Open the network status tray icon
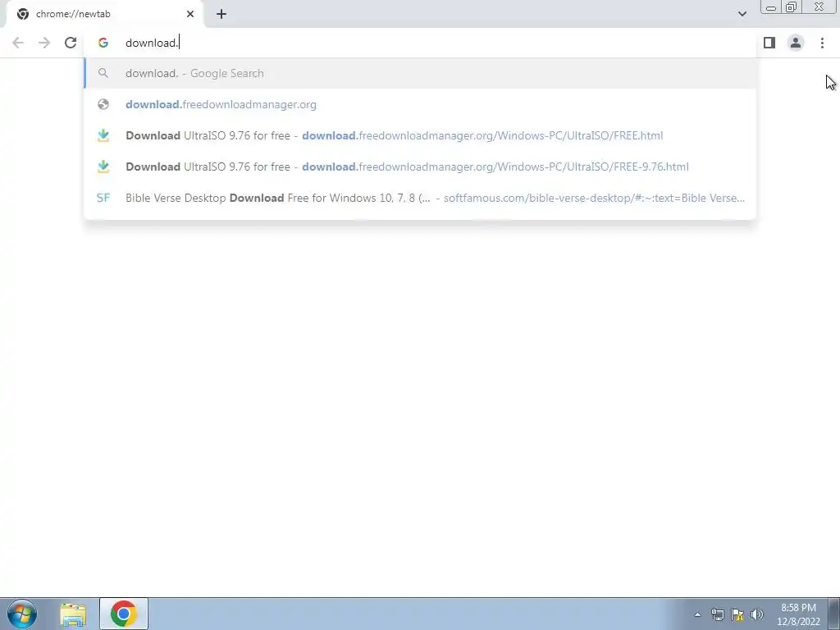Screen dimensions: 840x630 coord(717,614)
